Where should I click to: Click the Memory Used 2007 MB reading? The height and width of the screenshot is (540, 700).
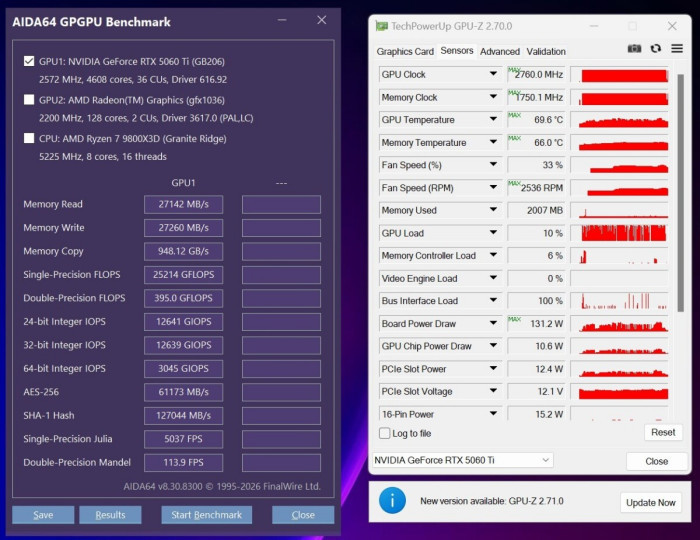(536, 210)
